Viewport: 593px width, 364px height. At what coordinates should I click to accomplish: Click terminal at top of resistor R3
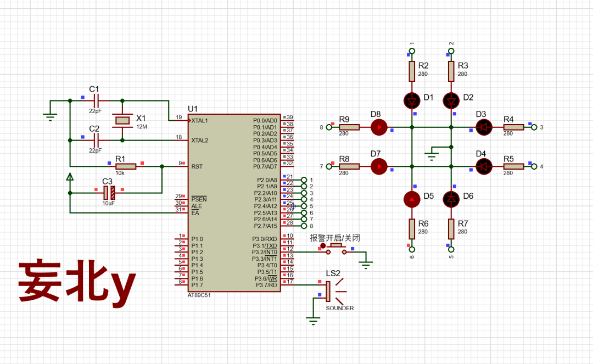451,51
